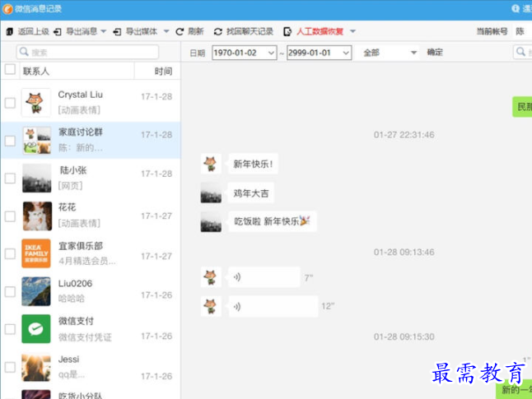
Task: Click the 导出媒体 export icon
Action: pyautogui.click(x=117, y=32)
